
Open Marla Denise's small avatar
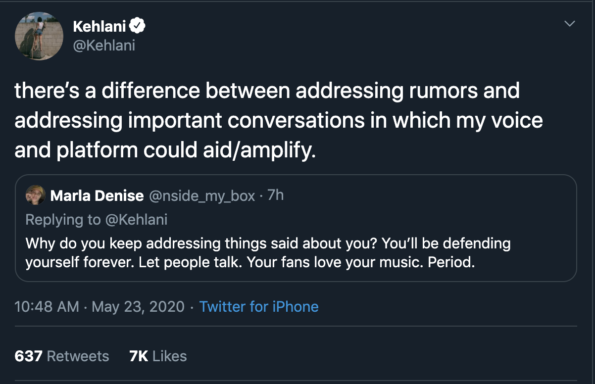(35, 195)
